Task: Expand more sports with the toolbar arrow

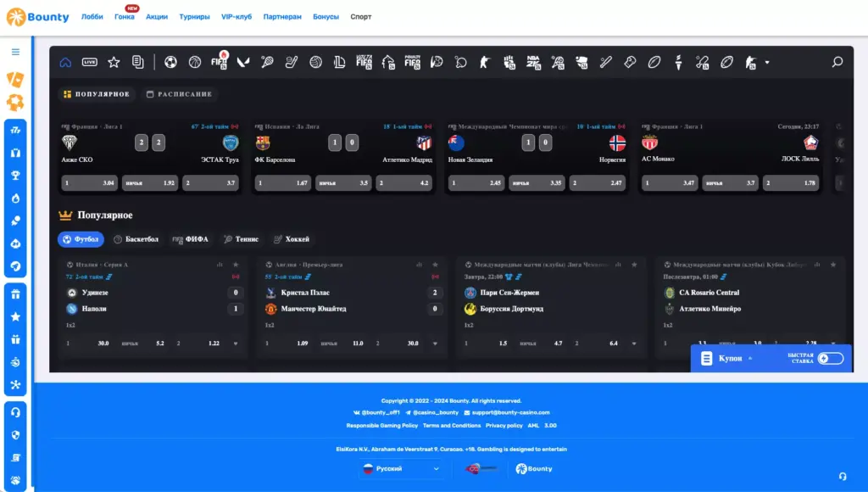Action: tap(767, 62)
